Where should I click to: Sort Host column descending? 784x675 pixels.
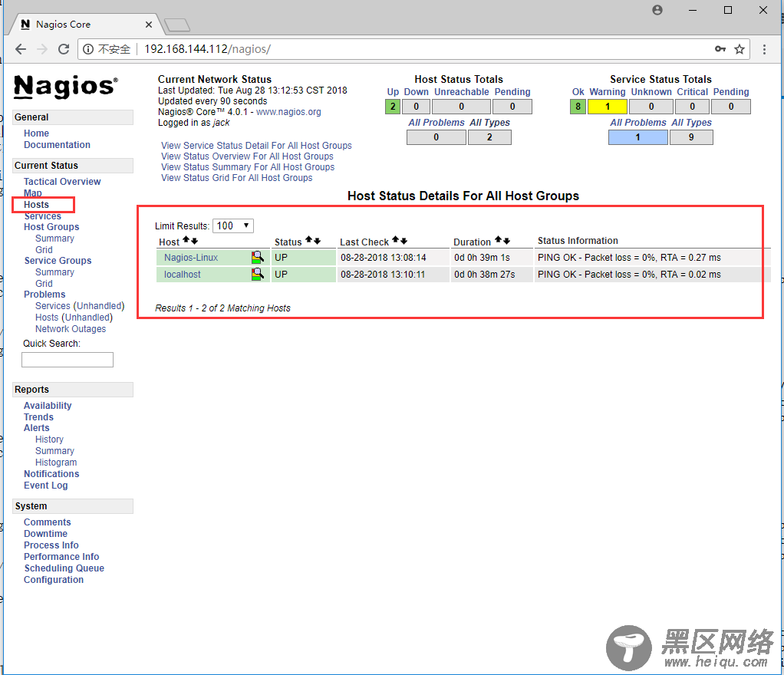coord(195,241)
